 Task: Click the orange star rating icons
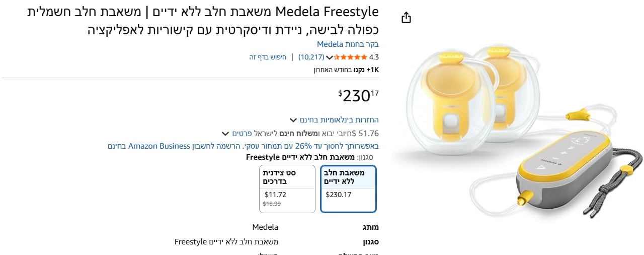pyautogui.click(x=351, y=57)
